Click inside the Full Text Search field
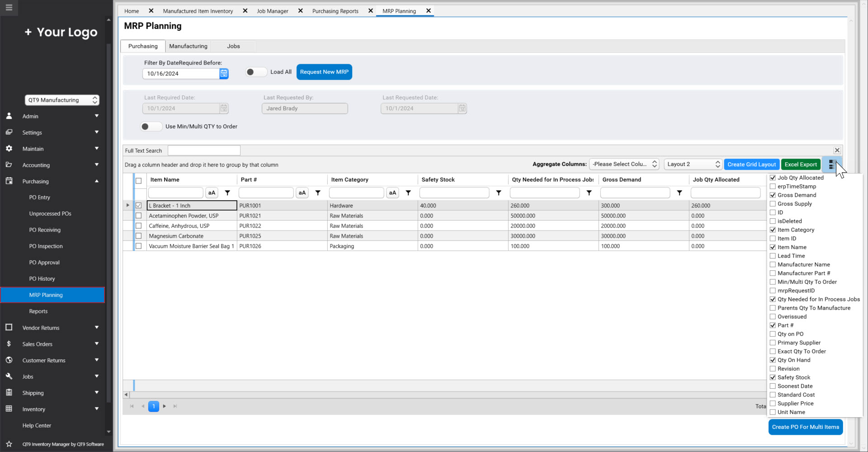The width and height of the screenshot is (868, 452). pyautogui.click(x=203, y=150)
